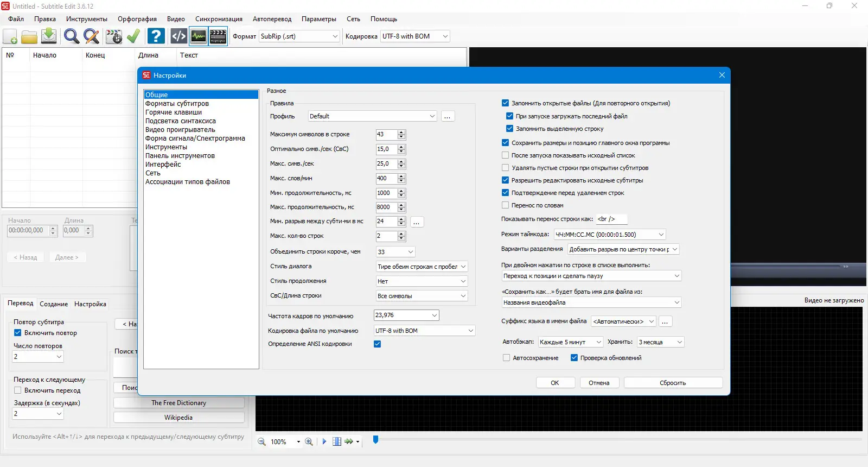The image size is (868, 467).
Task: Toggle the video clapperboard toolbar icon
Action: [x=218, y=36]
